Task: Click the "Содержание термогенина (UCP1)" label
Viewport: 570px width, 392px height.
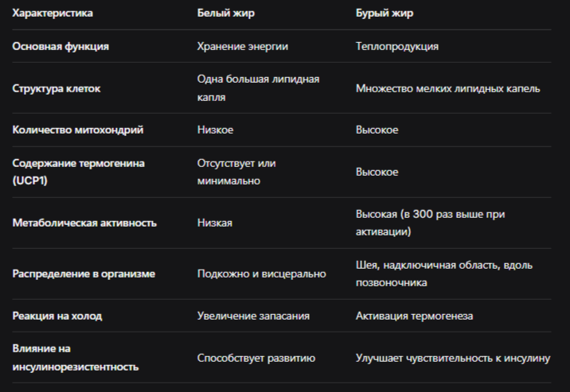Action: (78, 172)
